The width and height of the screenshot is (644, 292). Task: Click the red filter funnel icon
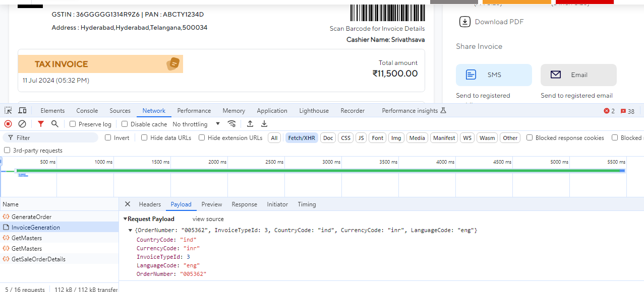point(41,124)
